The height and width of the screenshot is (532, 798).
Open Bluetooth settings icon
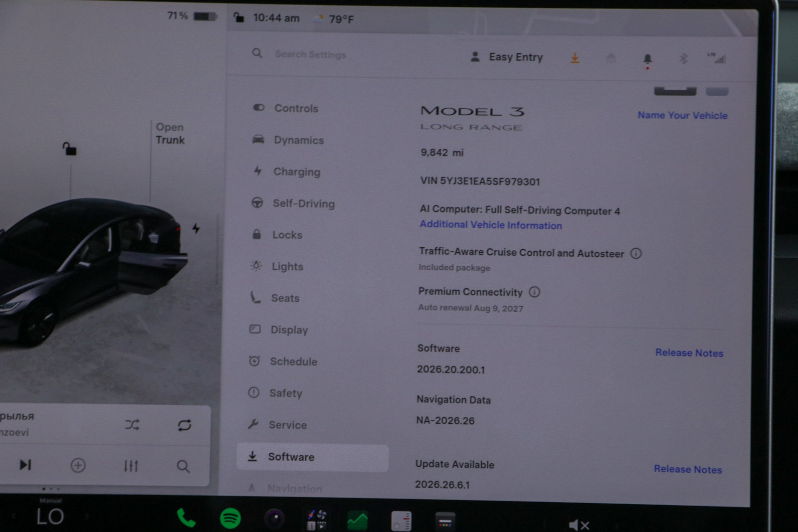[683, 58]
